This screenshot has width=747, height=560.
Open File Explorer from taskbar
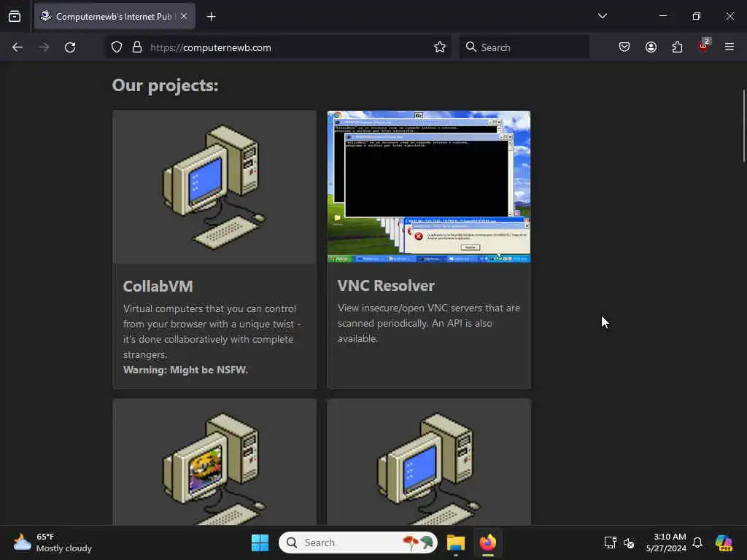coord(456,542)
